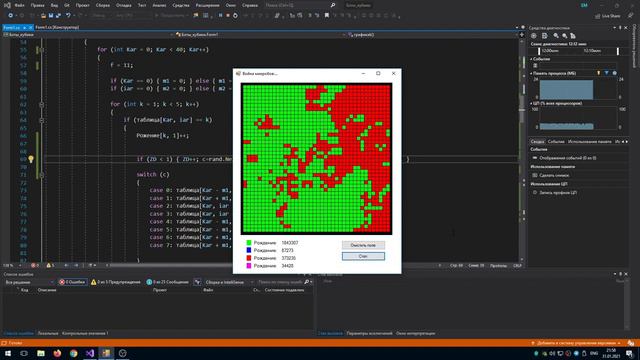This screenshot has height=360, width=640.
Task: Collapse the process memory graph section
Action: (x=531, y=73)
